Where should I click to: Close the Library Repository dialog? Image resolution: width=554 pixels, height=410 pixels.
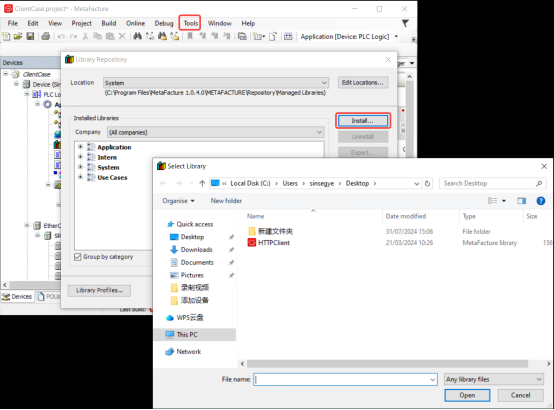pyautogui.click(x=388, y=59)
